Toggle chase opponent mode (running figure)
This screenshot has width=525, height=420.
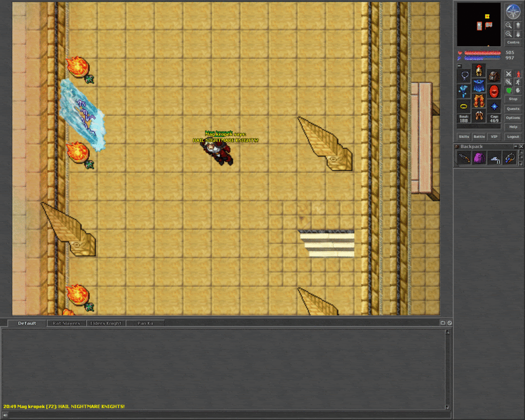click(518, 82)
